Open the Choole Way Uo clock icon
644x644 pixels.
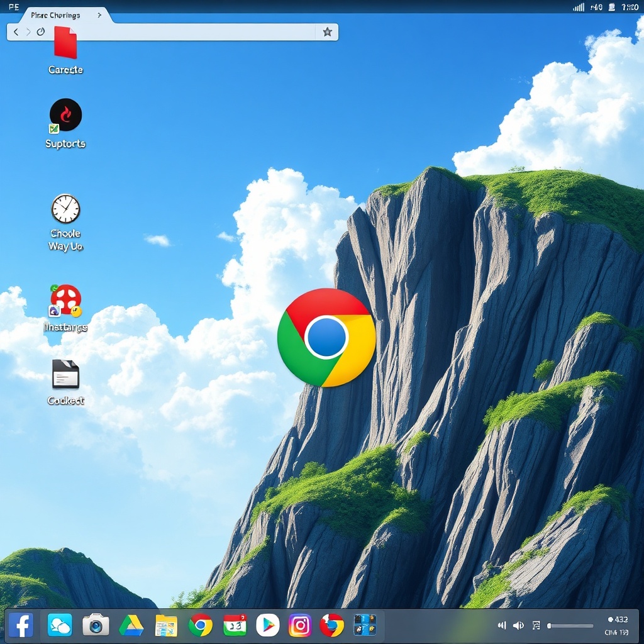[65, 209]
